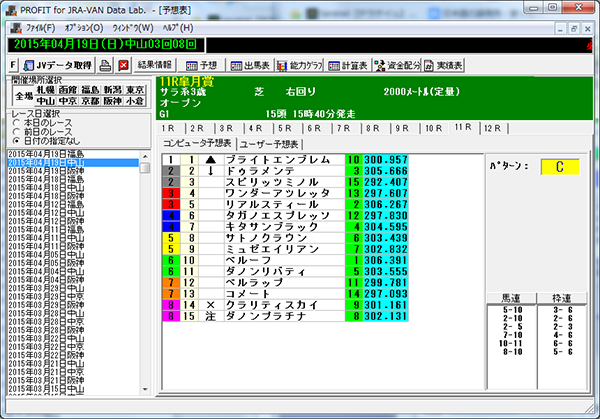Image resolution: width=600 pixels, height=419 pixels.
Task: Select 小倉 venue button
Action: tap(135, 101)
